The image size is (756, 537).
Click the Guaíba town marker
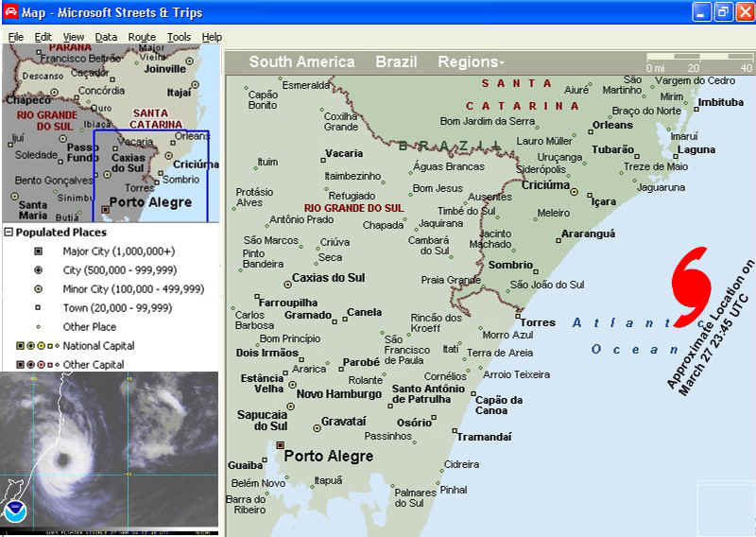(265, 459)
